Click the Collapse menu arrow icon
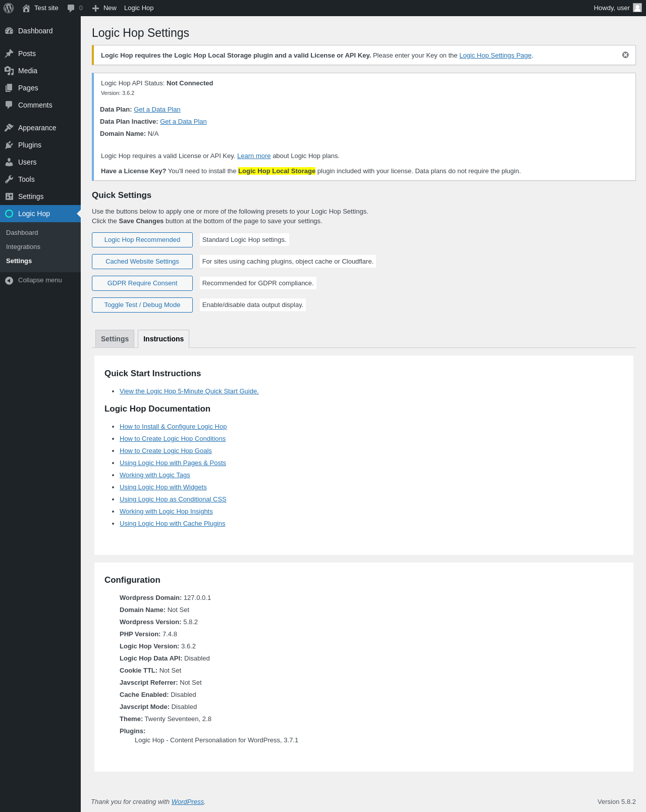 pos(9,280)
